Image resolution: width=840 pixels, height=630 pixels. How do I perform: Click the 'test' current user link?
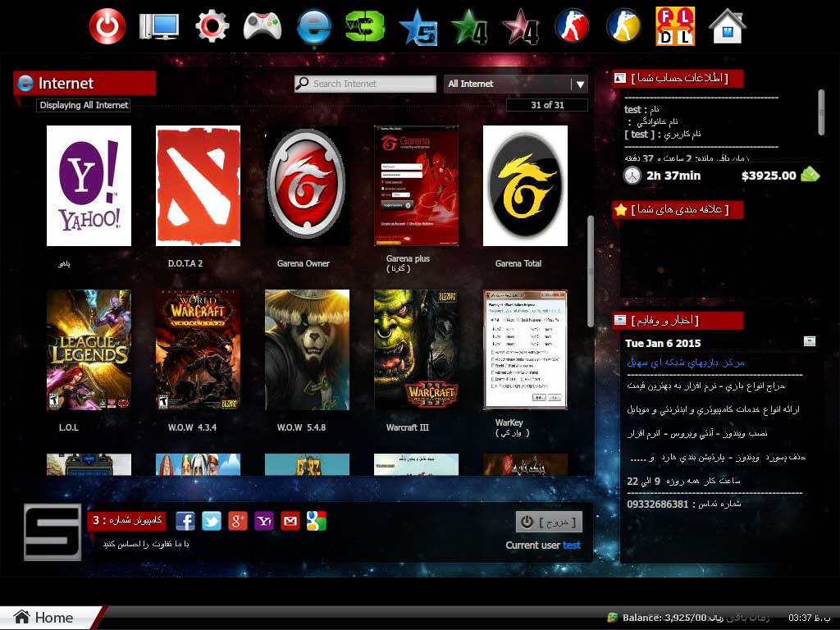tap(572, 546)
